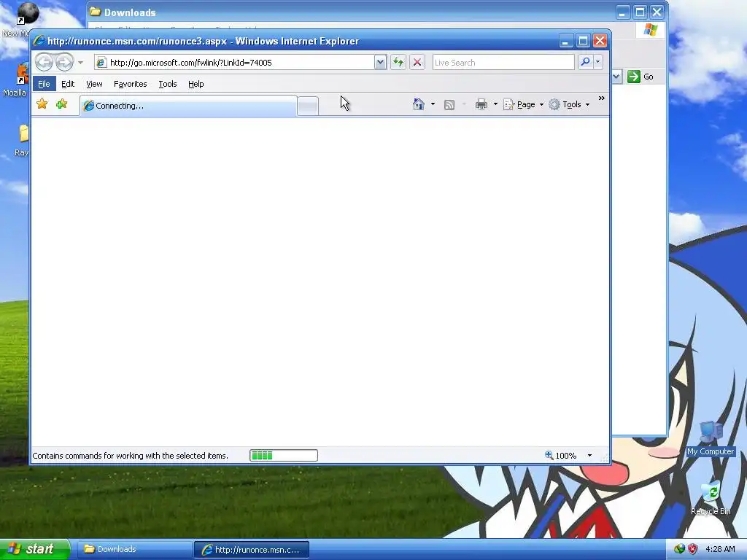747x560 pixels.
Task: Click the Print icon
Action: tap(481, 104)
